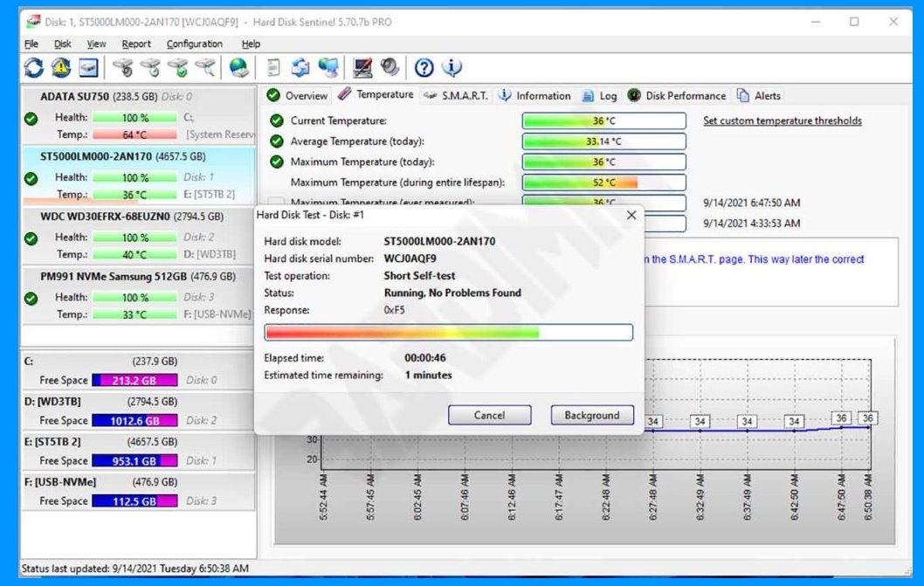Select the WDC WD30EFRX-68EUZN0 disk entry

click(x=139, y=235)
